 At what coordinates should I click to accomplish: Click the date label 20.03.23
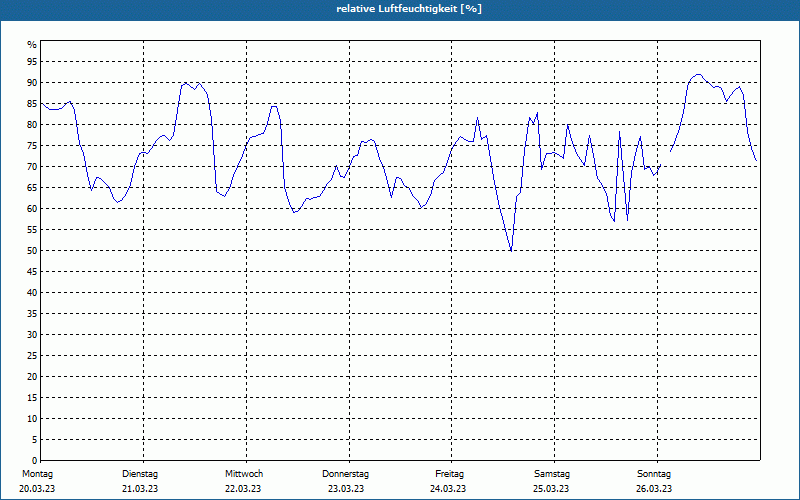(37, 489)
